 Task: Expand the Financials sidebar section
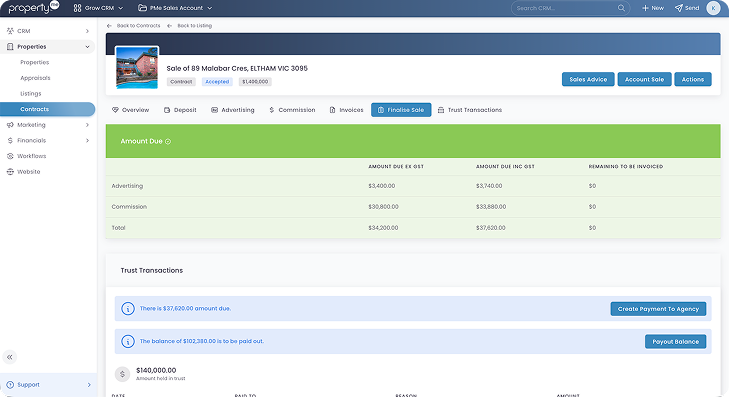pyautogui.click(x=87, y=140)
